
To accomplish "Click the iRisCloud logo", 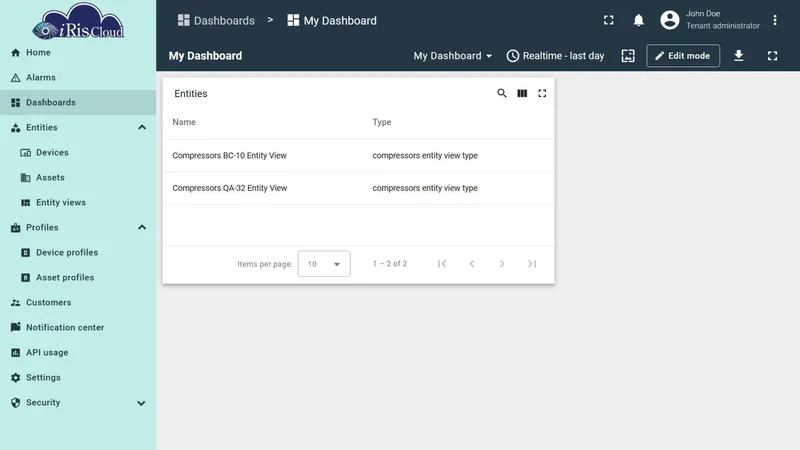I will [x=78, y=21].
